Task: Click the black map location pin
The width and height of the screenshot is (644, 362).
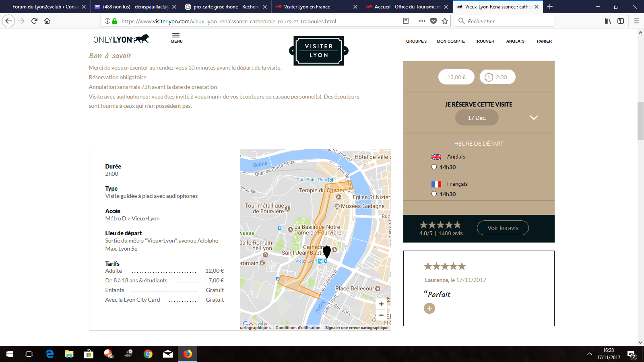Action: tap(327, 251)
